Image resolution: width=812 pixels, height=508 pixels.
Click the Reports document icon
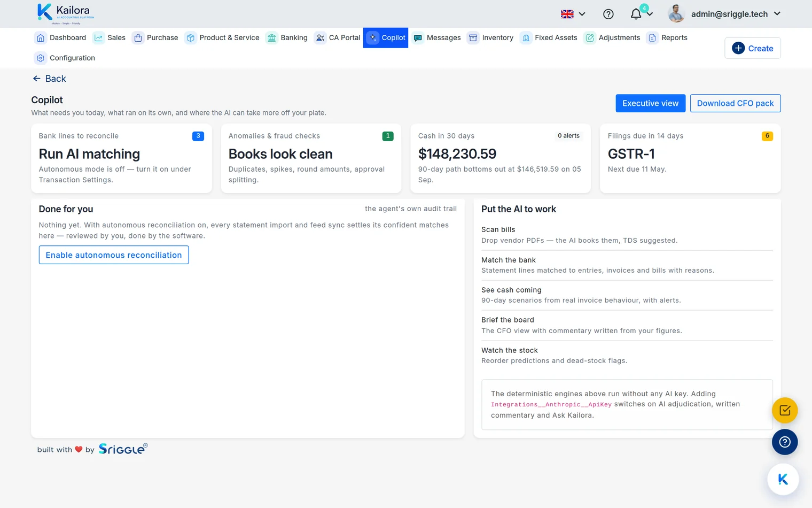(652, 37)
